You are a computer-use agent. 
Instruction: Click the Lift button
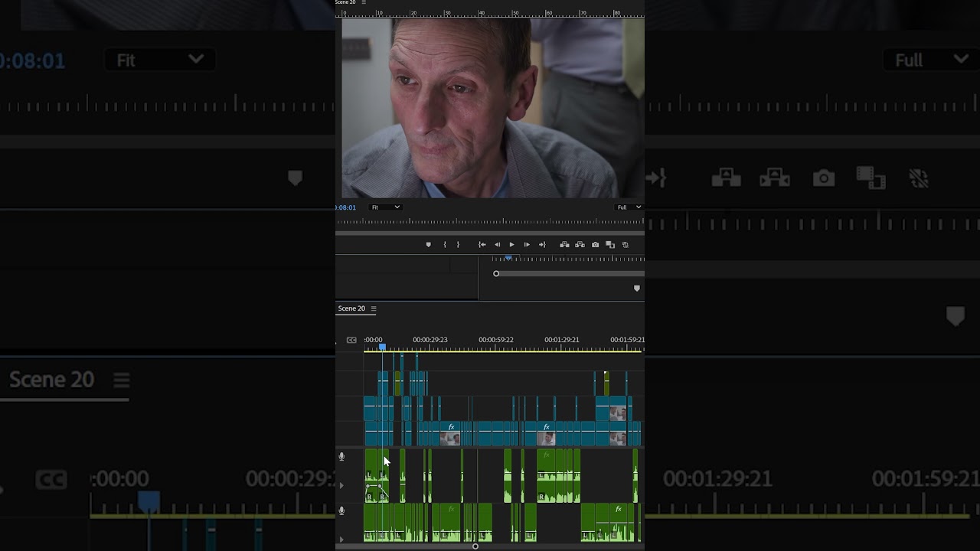coord(564,245)
